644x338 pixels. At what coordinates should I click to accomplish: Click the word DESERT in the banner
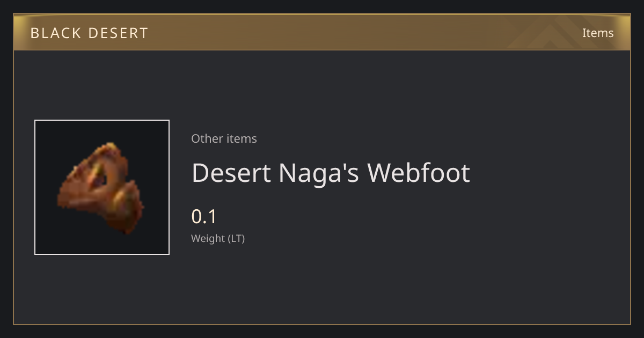[x=118, y=33]
